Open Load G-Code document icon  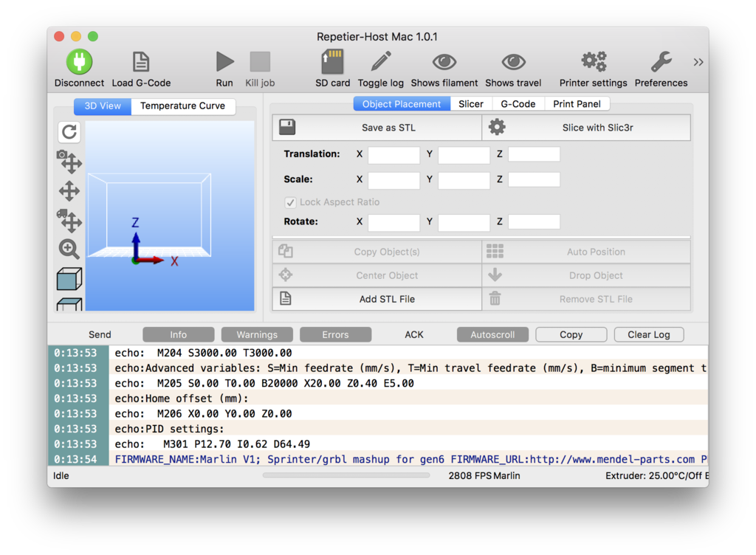141,62
